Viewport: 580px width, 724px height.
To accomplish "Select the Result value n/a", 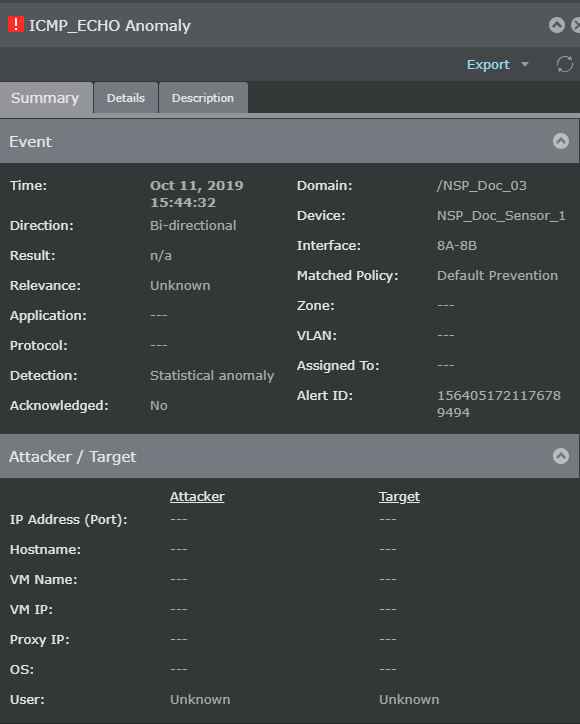I will pyautogui.click(x=161, y=255).
